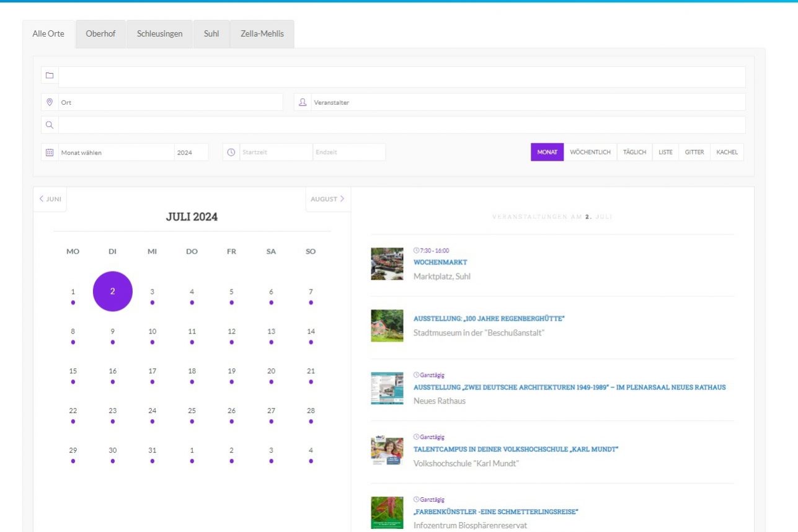
Task: Select July 17 in the calendar
Action: (152, 371)
